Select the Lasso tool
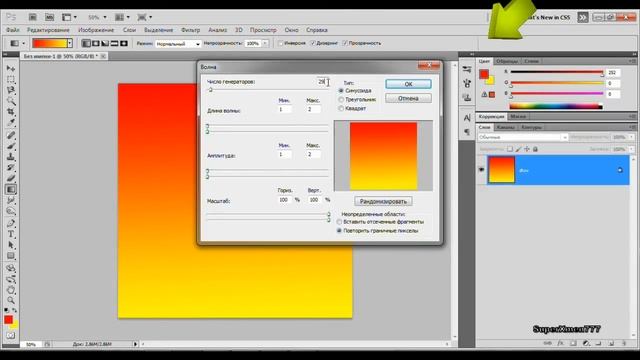The width and height of the screenshot is (640, 360). pyautogui.click(x=11, y=90)
